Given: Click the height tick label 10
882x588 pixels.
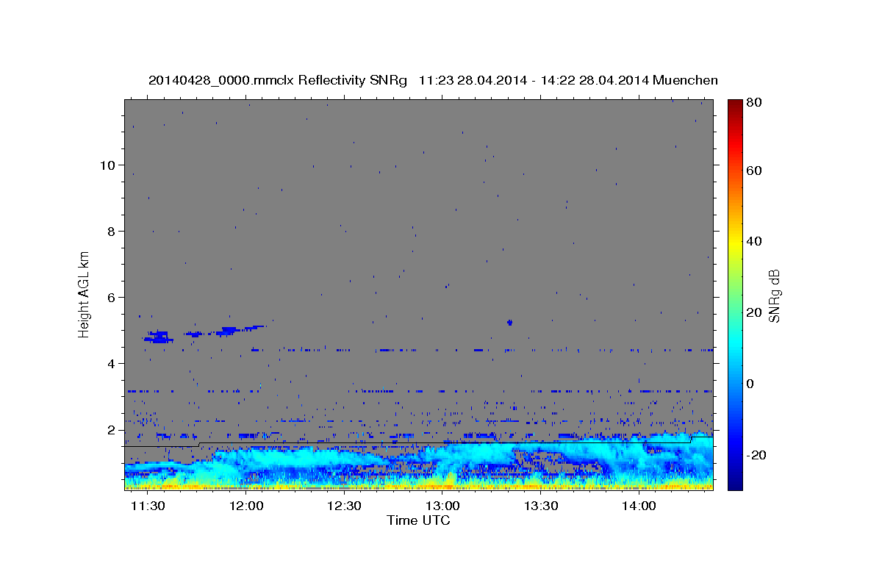Looking at the screenshot, I should pyautogui.click(x=109, y=165).
